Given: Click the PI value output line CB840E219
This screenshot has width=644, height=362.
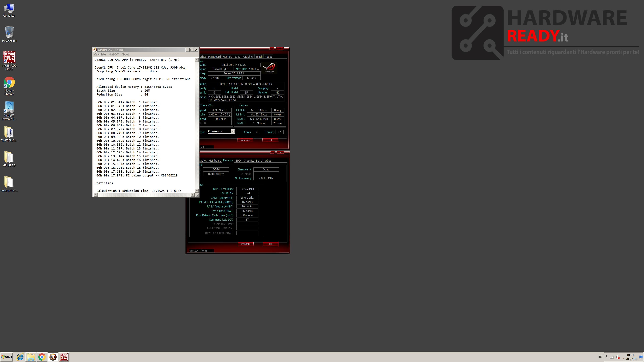Looking at the screenshot, I should pyautogui.click(x=137, y=175).
